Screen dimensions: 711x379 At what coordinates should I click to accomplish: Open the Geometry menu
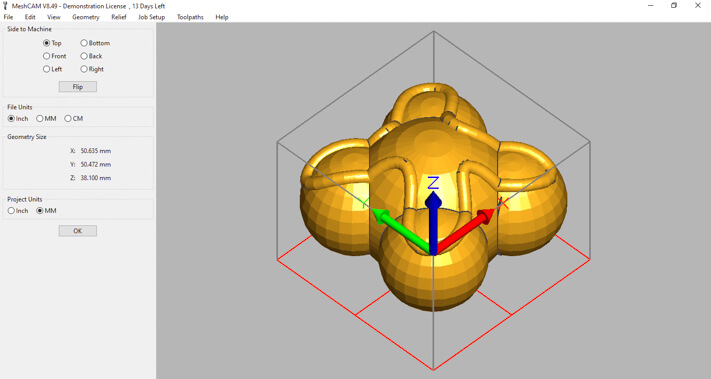[86, 17]
